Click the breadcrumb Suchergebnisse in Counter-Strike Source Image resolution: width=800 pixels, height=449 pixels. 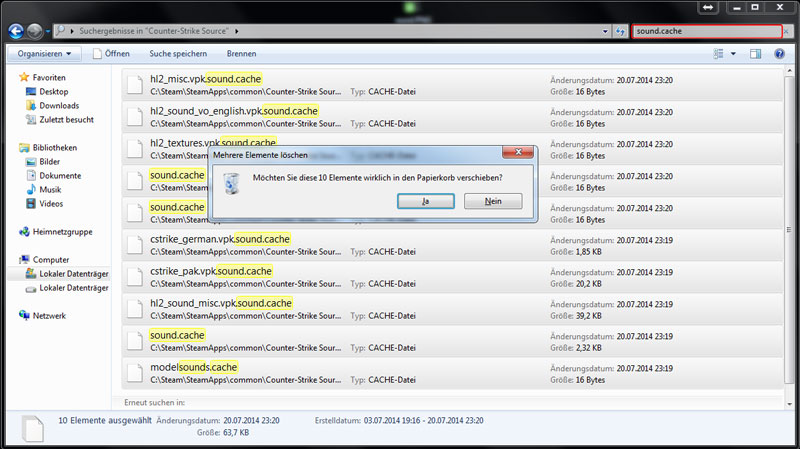point(154,31)
